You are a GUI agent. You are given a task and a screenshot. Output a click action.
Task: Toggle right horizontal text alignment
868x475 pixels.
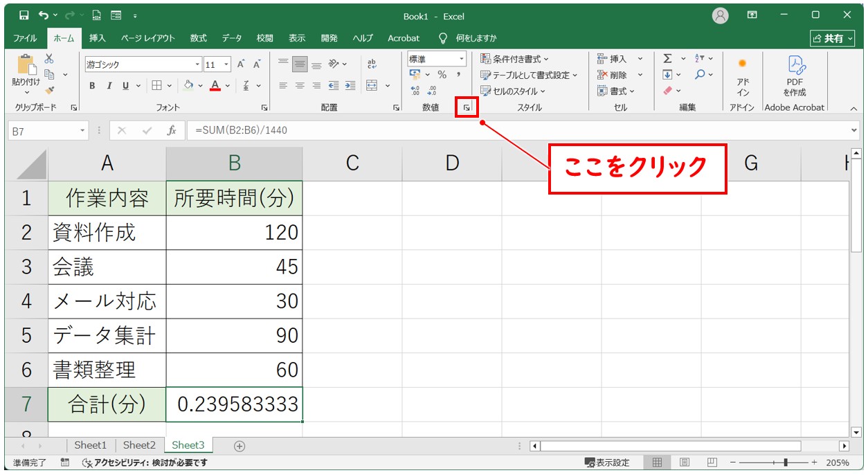[316, 86]
